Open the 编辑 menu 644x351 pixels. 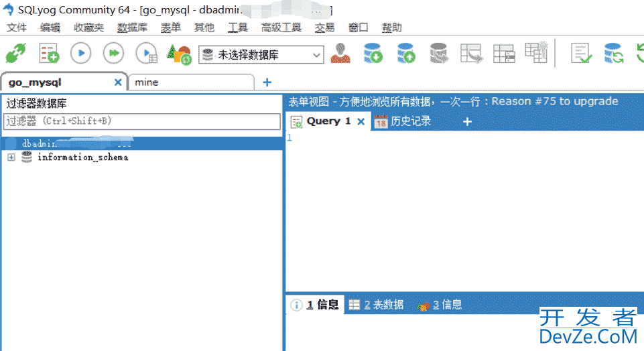click(x=50, y=27)
